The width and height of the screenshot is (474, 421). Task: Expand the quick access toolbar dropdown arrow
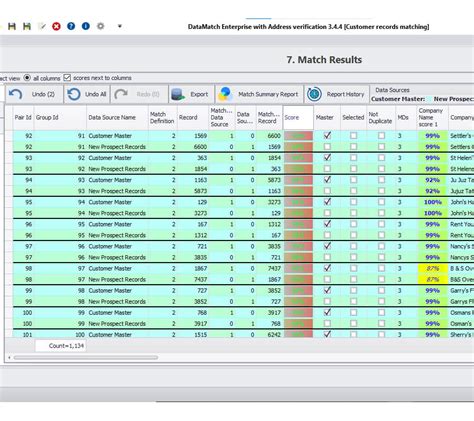(120, 26)
